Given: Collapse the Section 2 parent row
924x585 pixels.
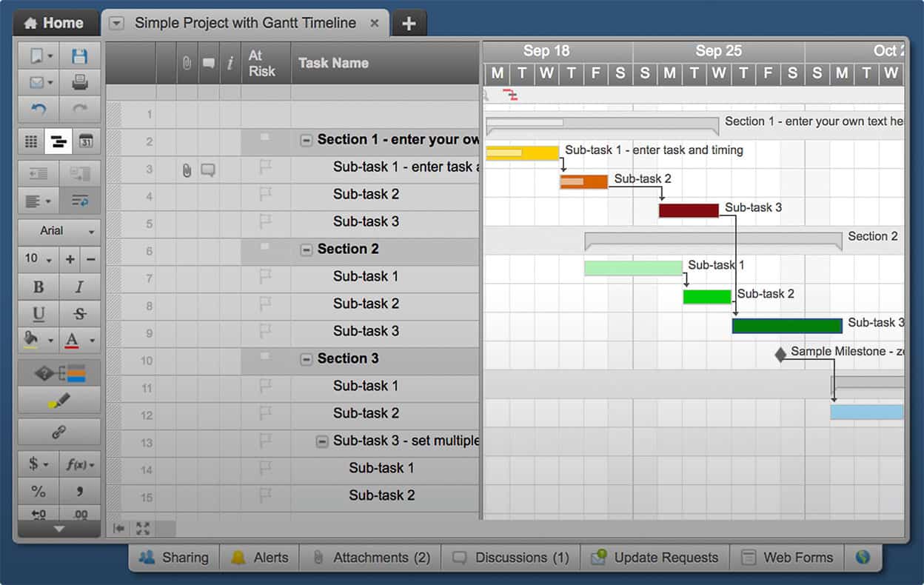Looking at the screenshot, I should [306, 250].
